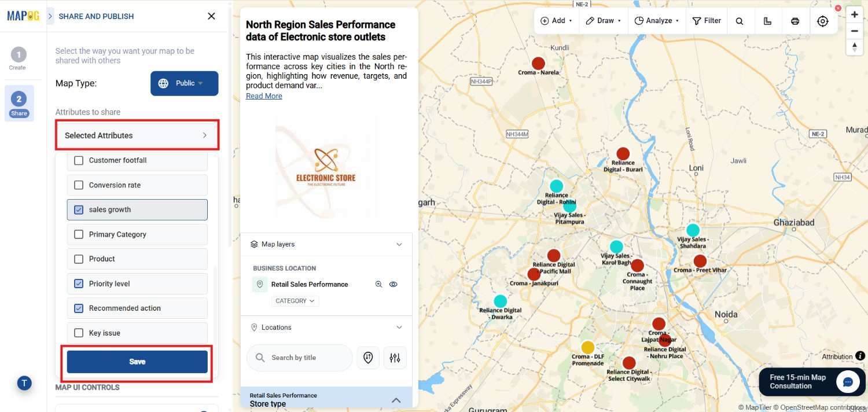Click the Reliance Digital - Burari marker
This screenshot has height=412, width=868.
click(623, 153)
